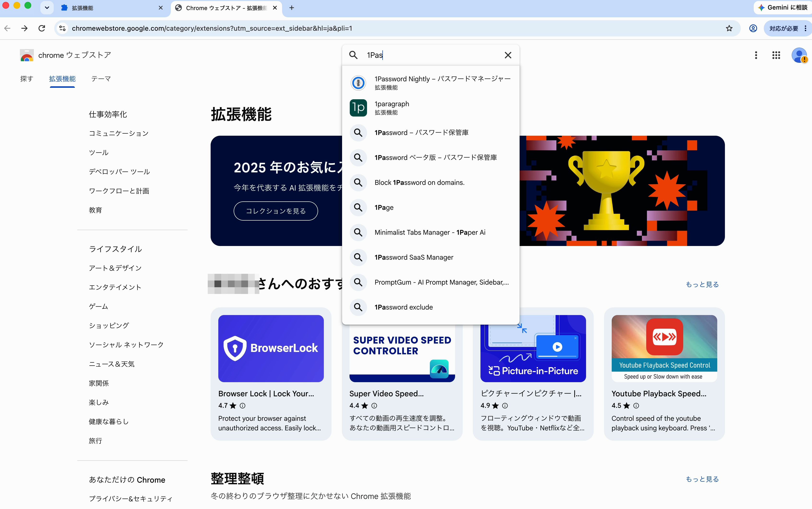Open the プライバシー&セキュリティ category
The width and height of the screenshot is (812, 509).
point(130,498)
